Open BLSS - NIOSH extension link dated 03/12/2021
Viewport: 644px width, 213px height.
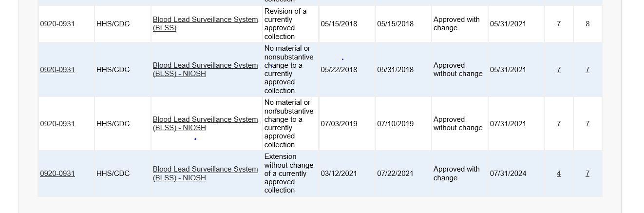point(205,173)
